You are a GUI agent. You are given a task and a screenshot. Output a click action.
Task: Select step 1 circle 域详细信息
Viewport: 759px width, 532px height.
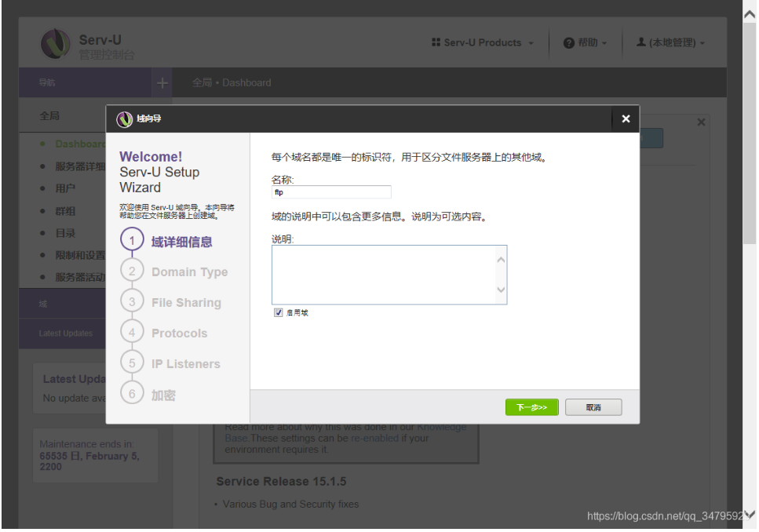point(132,241)
